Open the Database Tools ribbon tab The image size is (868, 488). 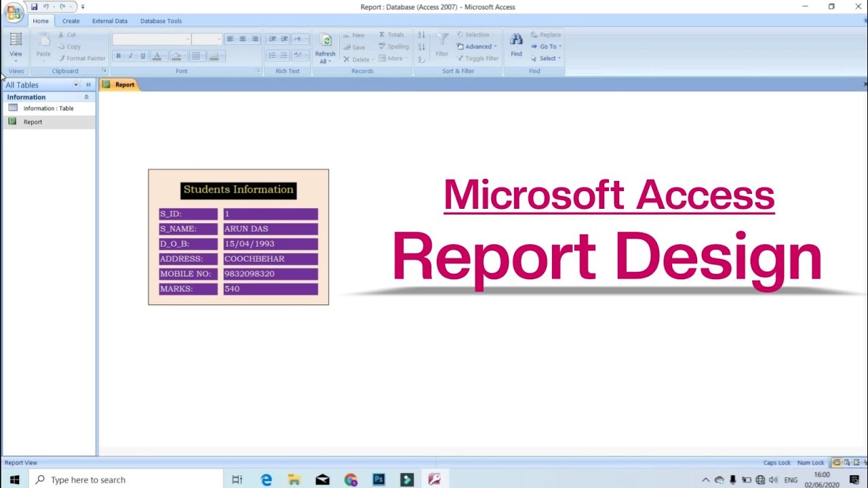click(x=161, y=21)
